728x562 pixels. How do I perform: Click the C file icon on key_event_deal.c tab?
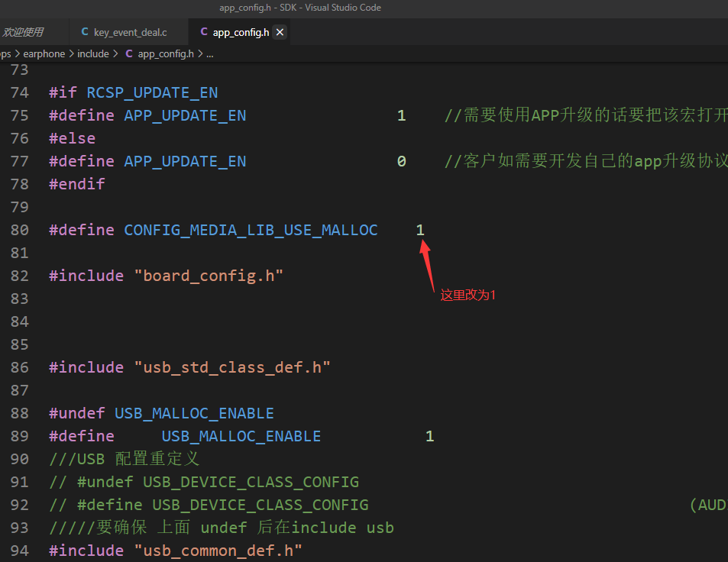pos(85,31)
